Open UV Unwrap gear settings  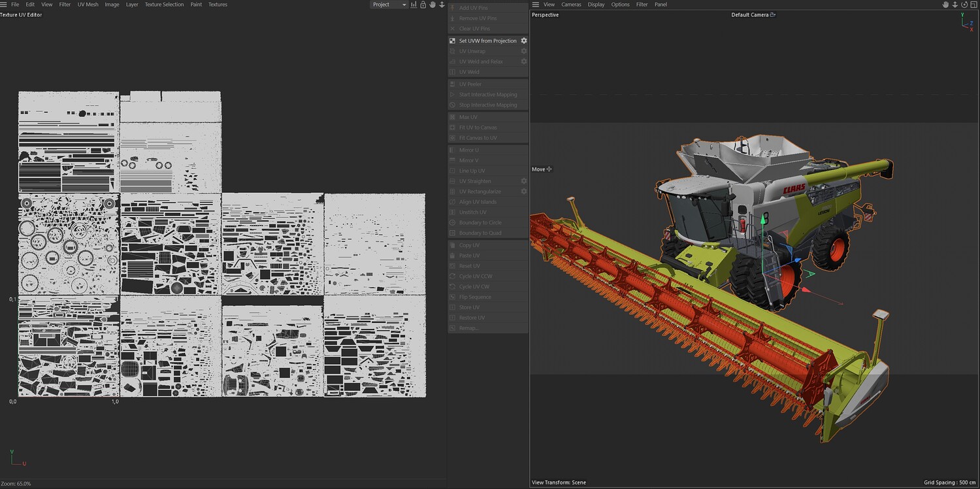523,51
